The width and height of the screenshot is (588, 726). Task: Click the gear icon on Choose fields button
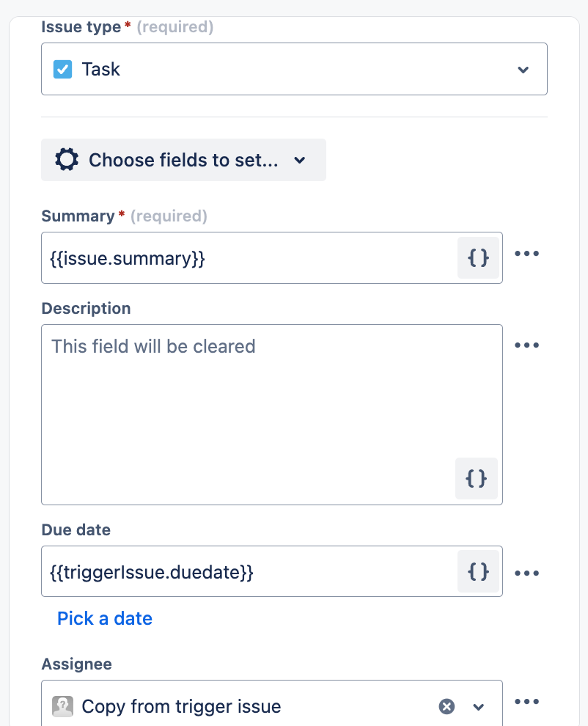(x=67, y=160)
